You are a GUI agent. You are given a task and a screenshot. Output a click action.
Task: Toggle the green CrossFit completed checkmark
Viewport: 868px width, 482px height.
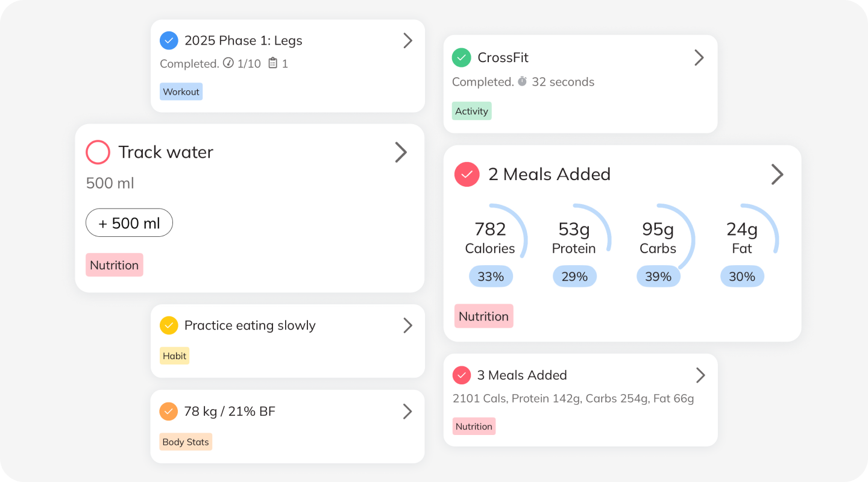pos(461,58)
